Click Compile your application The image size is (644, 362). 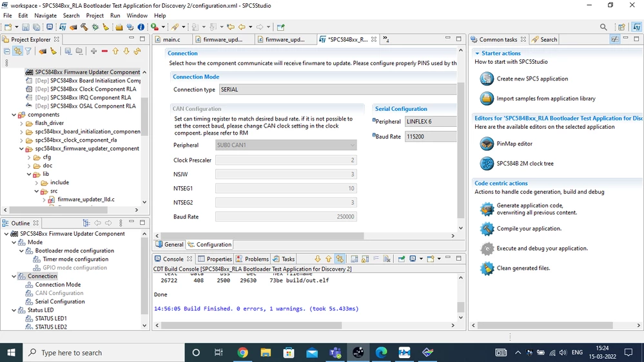click(529, 229)
